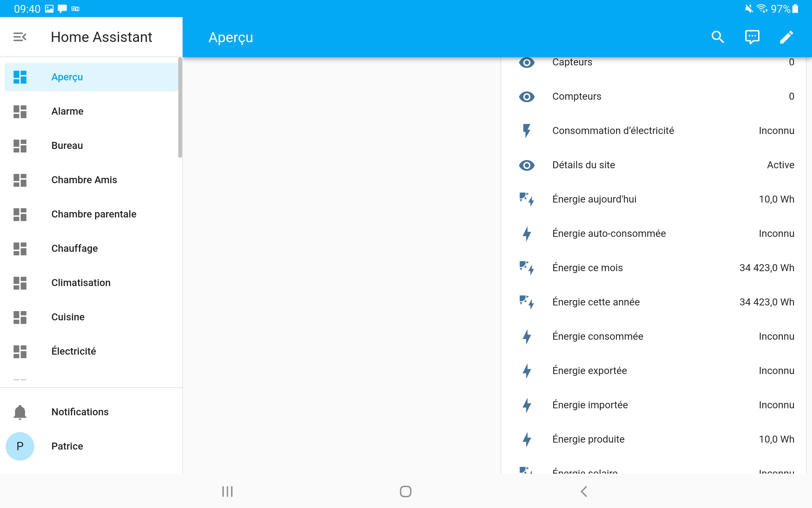This screenshot has width=812, height=508.
Task: Open the Alarme dashboard
Action: point(91,111)
